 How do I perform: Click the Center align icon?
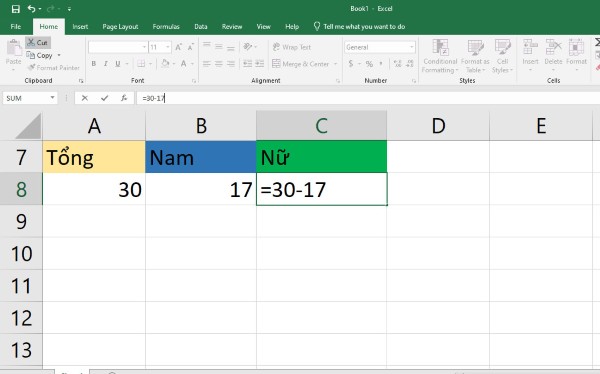coord(219,64)
